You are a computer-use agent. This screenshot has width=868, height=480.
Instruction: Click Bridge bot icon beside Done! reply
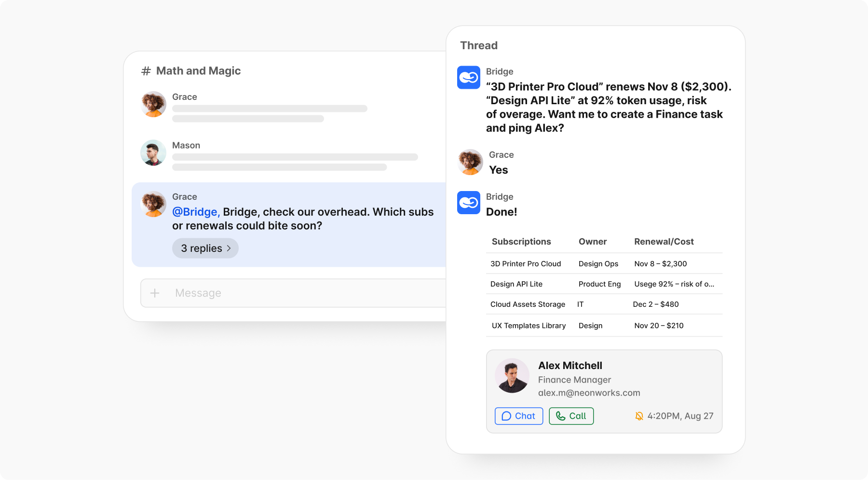pos(468,203)
